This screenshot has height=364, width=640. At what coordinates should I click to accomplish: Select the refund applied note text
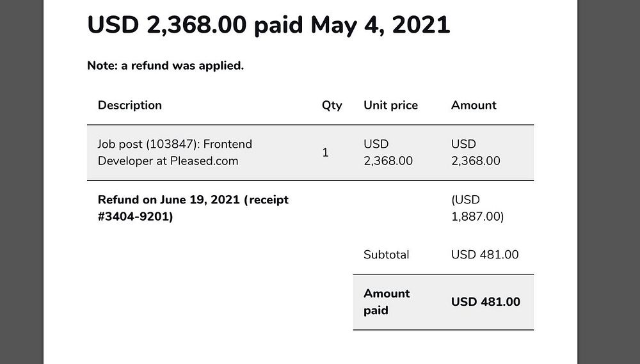pyautogui.click(x=165, y=65)
